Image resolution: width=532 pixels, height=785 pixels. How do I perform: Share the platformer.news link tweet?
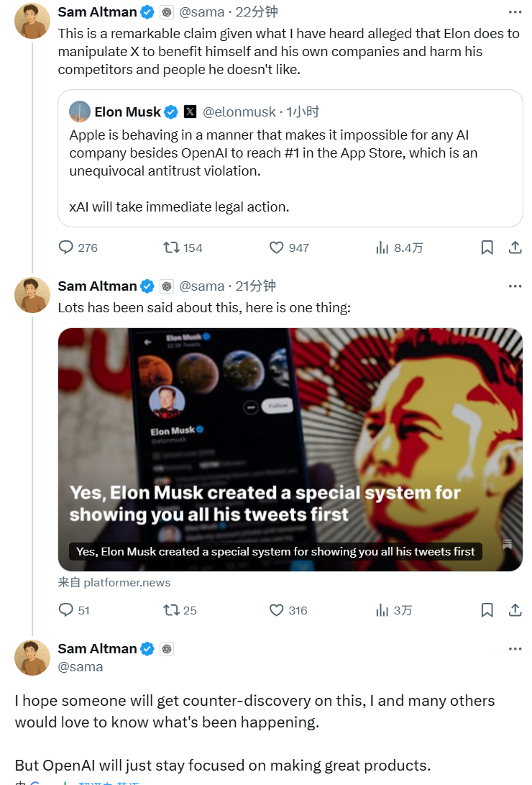515,609
